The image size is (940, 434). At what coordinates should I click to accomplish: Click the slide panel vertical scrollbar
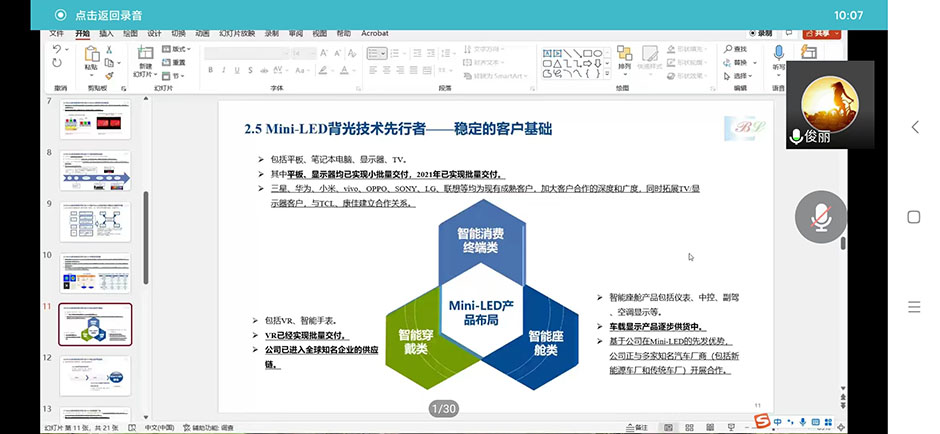tap(146, 238)
